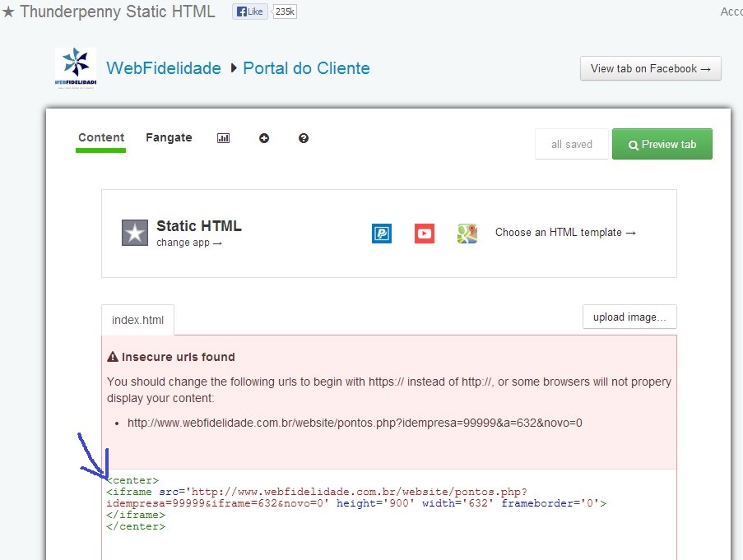
Task: Click the Static HTML app title
Action: 199,226
